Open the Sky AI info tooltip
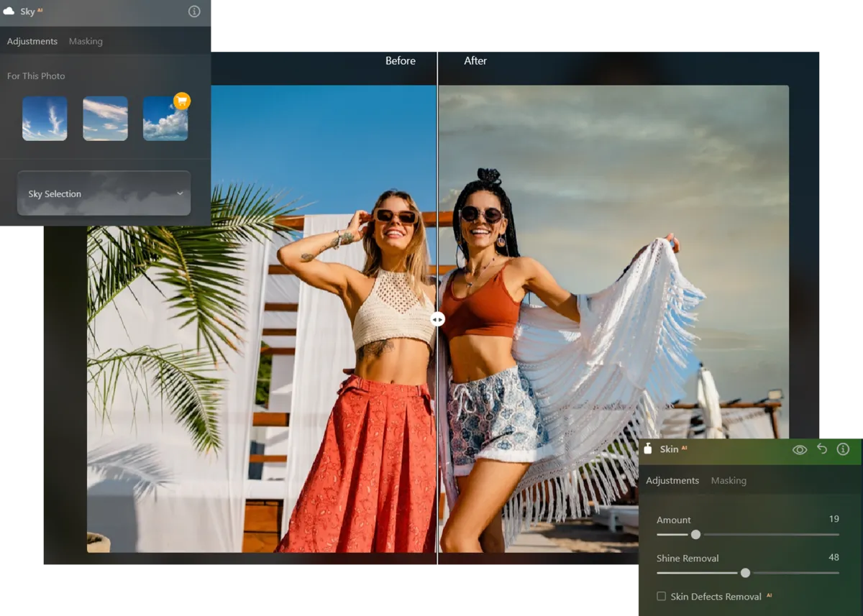 (x=193, y=12)
